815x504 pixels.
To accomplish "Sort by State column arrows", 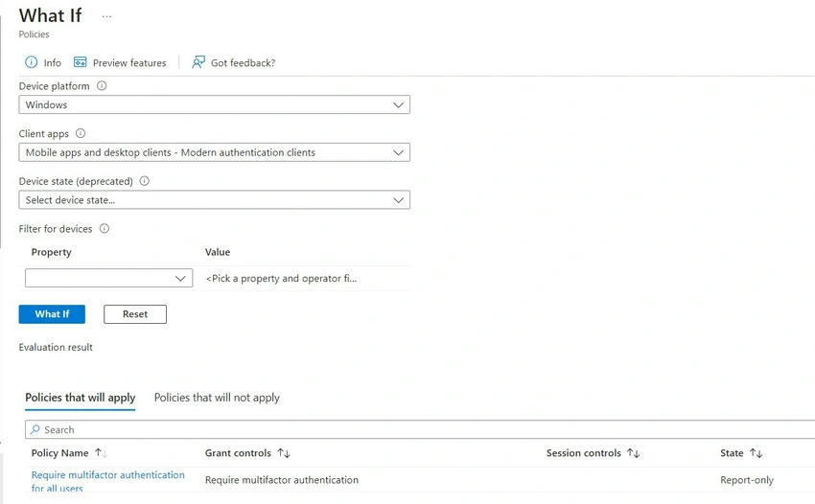I will [756, 453].
